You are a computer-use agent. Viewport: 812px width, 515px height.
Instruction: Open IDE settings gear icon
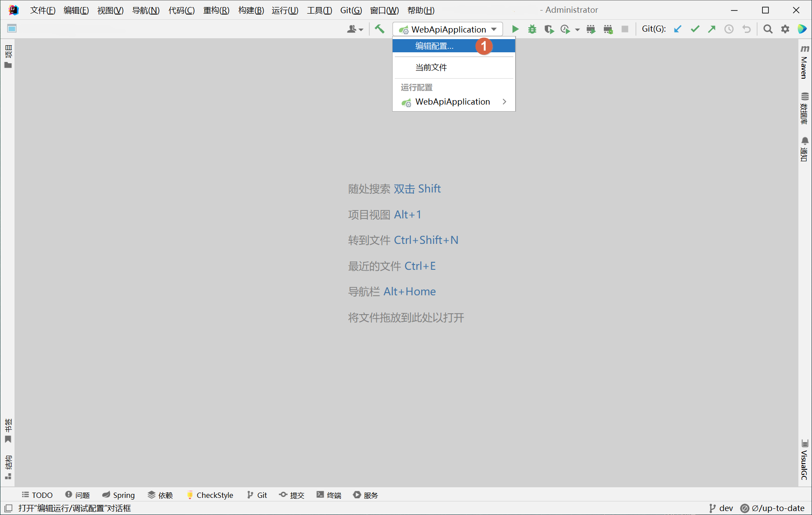785,29
